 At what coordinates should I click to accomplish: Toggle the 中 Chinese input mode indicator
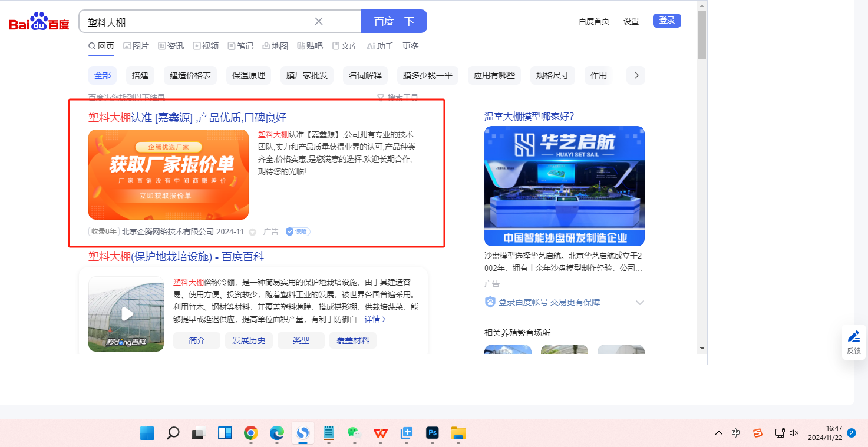(x=736, y=433)
